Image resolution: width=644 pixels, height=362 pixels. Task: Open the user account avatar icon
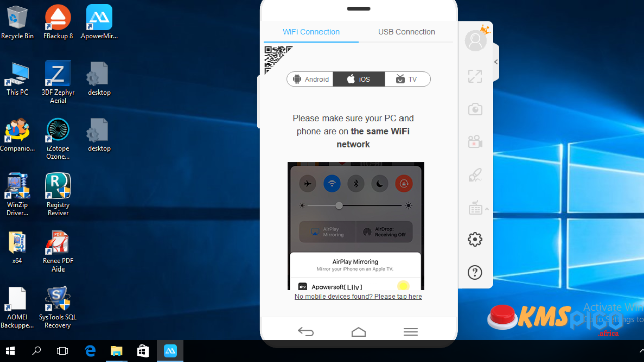475,41
